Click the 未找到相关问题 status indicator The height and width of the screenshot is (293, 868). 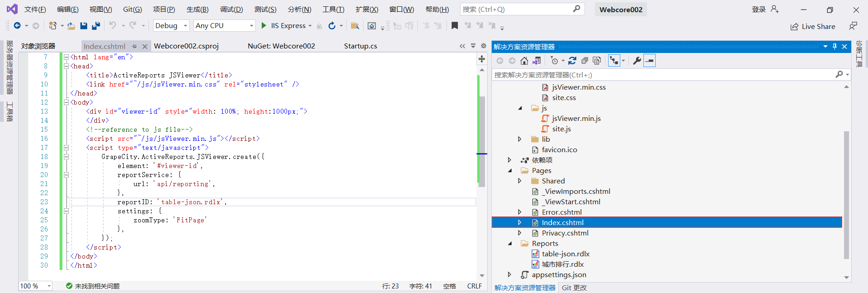click(x=93, y=286)
